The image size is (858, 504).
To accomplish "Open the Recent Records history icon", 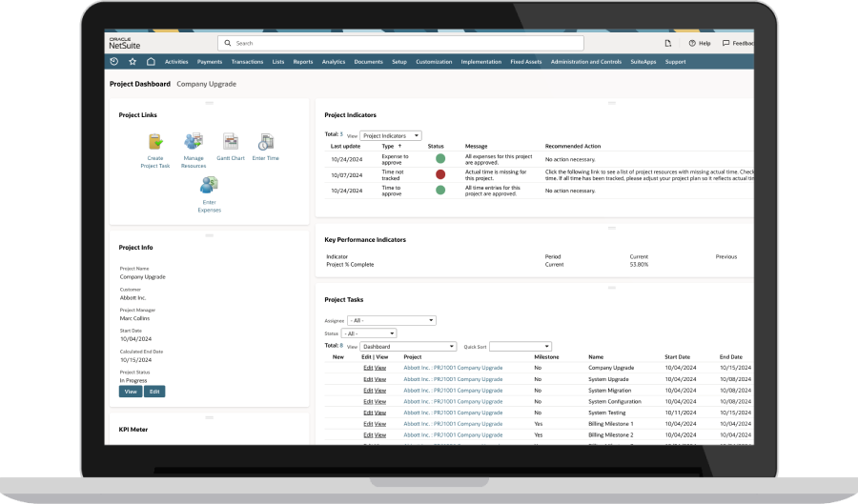I will pos(114,62).
